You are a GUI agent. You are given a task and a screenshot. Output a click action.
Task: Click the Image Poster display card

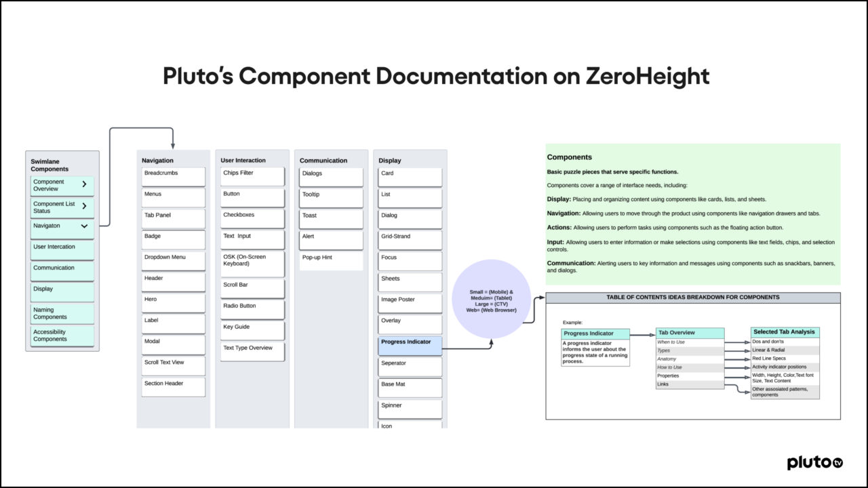[x=410, y=302]
